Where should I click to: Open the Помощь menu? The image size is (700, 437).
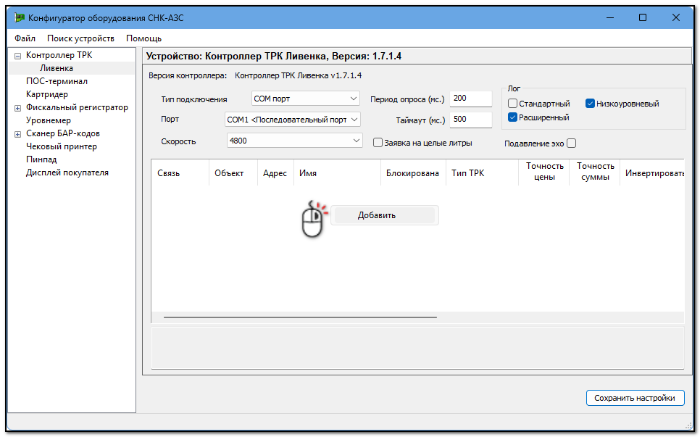(144, 38)
